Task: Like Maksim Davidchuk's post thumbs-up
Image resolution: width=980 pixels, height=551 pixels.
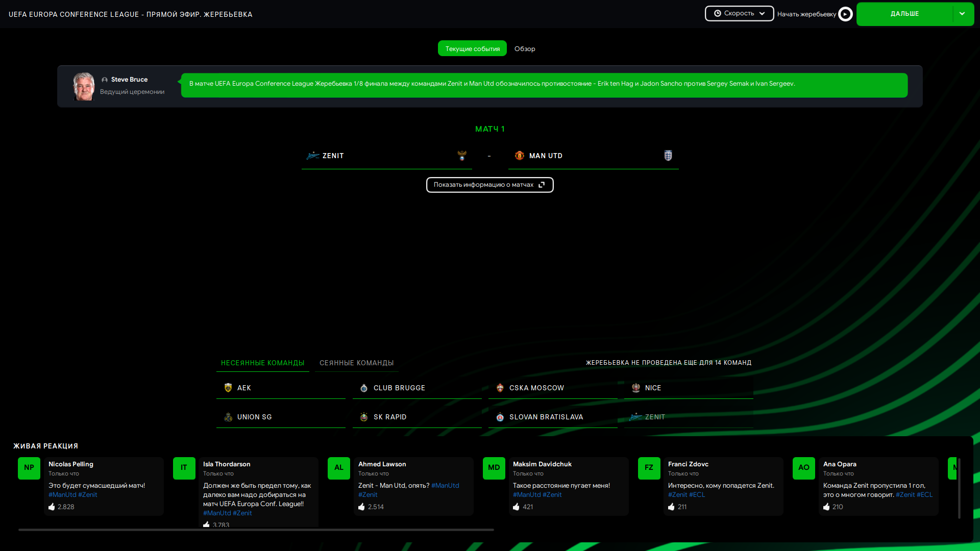Action: click(516, 507)
